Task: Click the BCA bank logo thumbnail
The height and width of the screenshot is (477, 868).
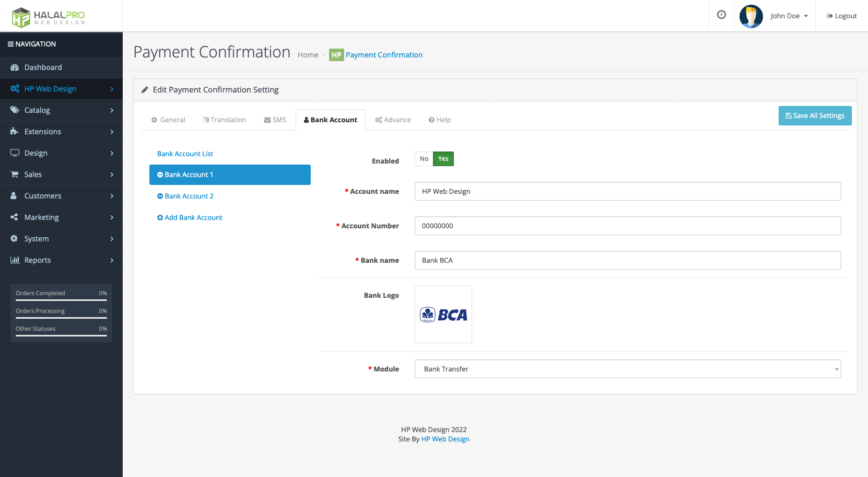Action: (x=443, y=315)
